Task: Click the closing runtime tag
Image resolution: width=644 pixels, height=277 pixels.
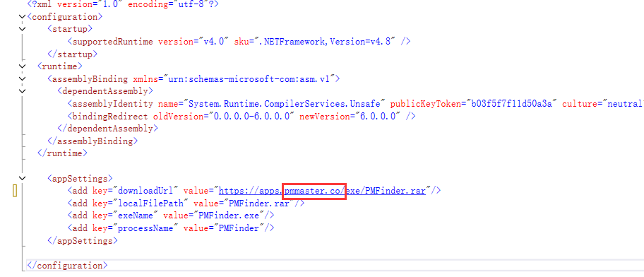Action: [x=62, y=153]
